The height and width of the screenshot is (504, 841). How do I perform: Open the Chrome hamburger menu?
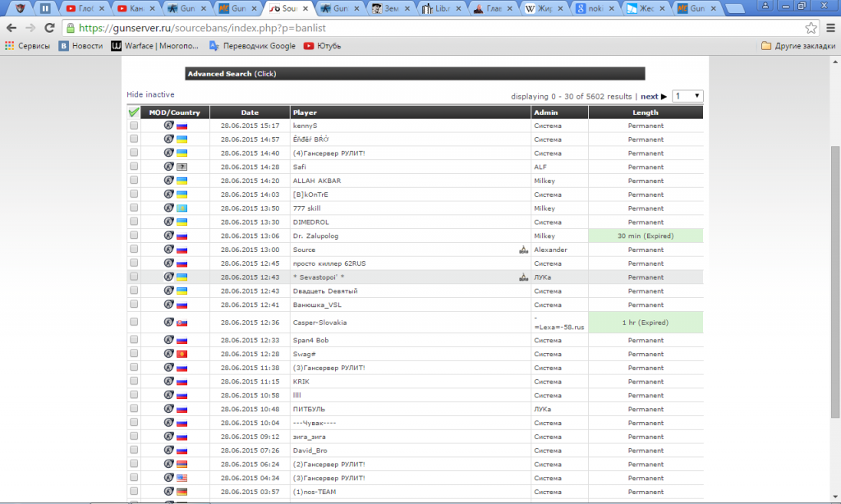tap(830, 27)
